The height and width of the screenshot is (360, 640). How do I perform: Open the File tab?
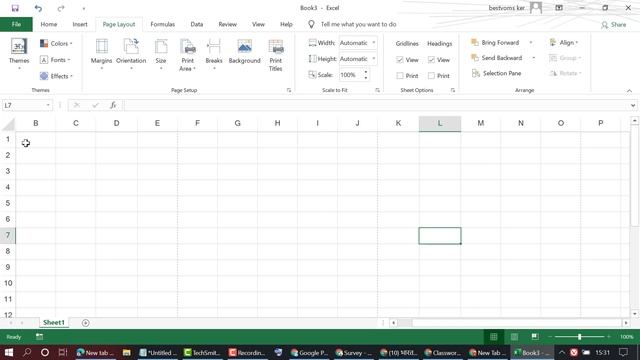coord(16,24)
